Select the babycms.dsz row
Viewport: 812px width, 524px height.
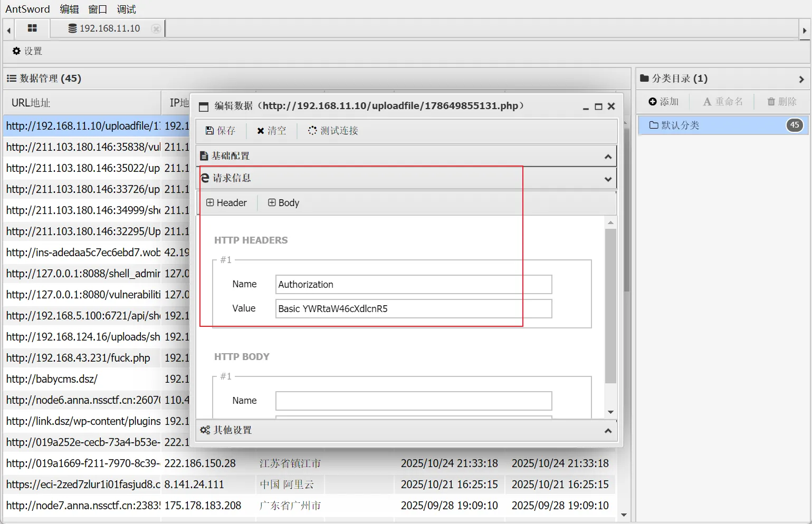point(97,379)
